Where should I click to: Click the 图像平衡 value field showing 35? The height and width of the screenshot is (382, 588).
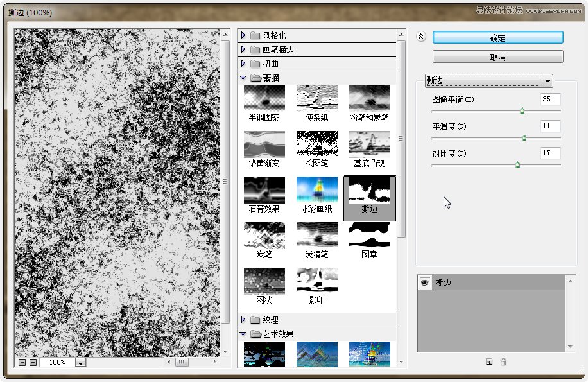[551, 100]
